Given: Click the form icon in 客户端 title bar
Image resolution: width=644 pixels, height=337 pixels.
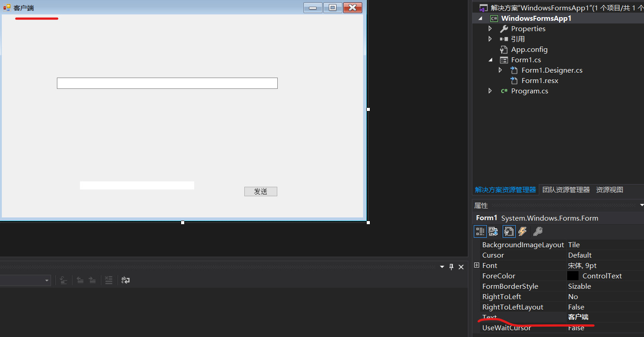Looking at the screenshot, I should [7, 8].
